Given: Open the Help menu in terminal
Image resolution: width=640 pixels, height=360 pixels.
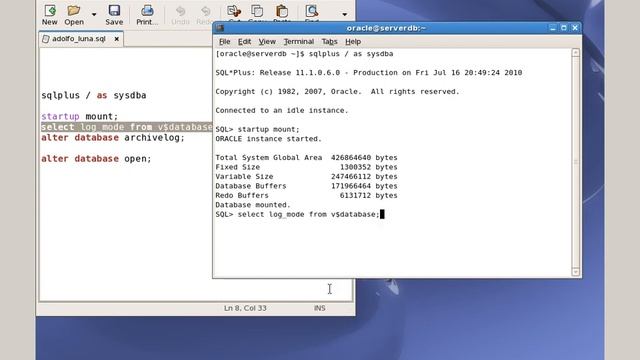Looking at the screenshot, I should (353, 42).
